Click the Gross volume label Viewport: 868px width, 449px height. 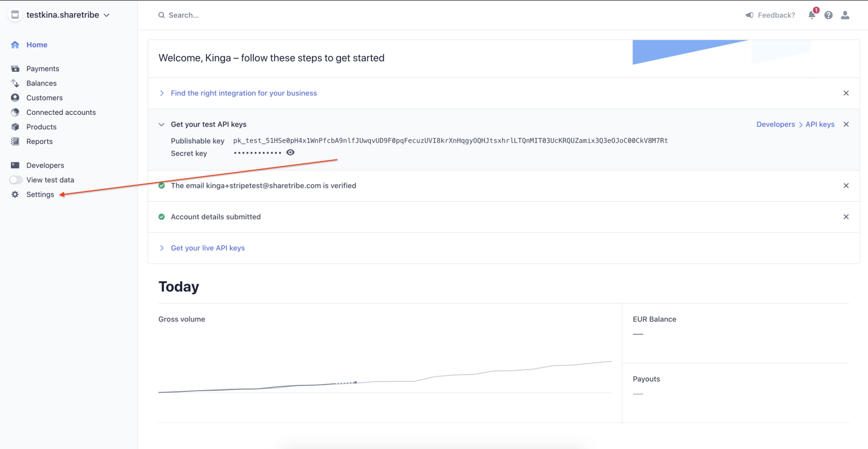tap(181, 320)
